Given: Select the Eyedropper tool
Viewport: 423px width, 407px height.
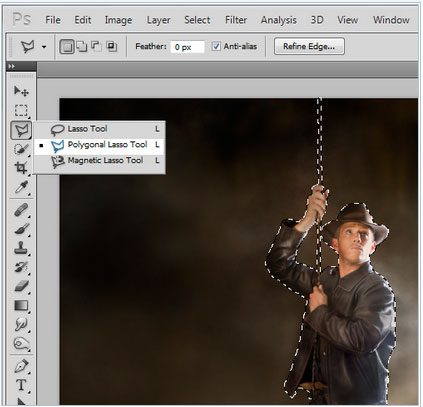Looking at the screenshot, I should (21, 187).
